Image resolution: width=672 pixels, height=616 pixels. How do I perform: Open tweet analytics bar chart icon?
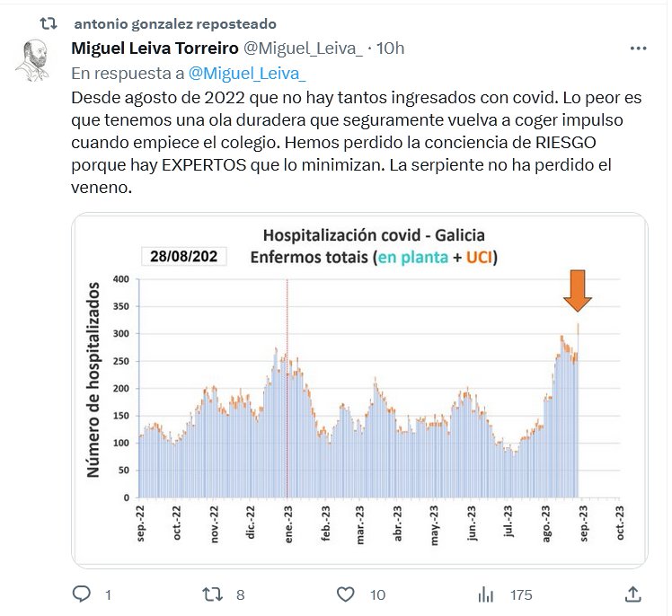[486, 594]
